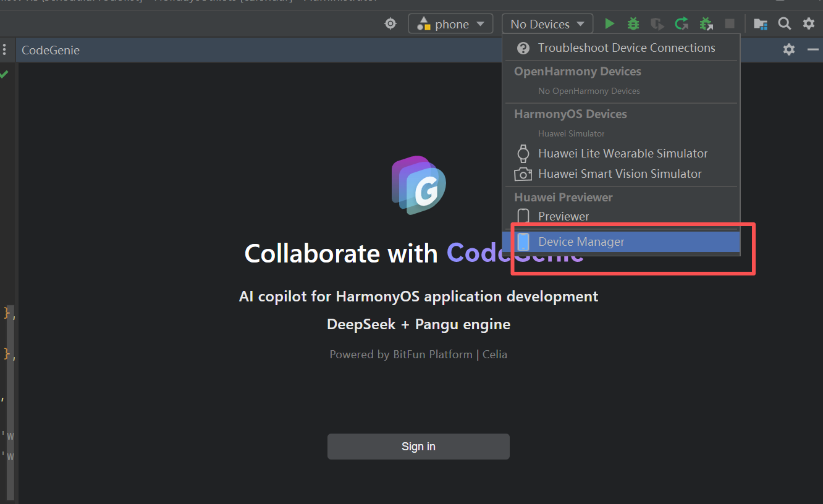This screenshot has height=504, width=823.
Task: Start the green Debug bug icon
Action: coord(633,24)
